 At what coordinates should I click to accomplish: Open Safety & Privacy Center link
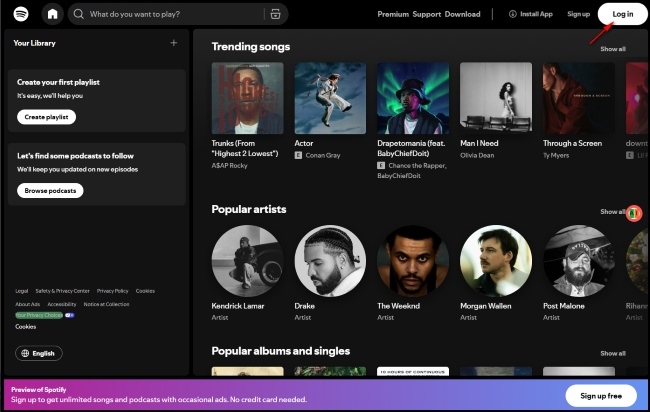click(63, 291)
